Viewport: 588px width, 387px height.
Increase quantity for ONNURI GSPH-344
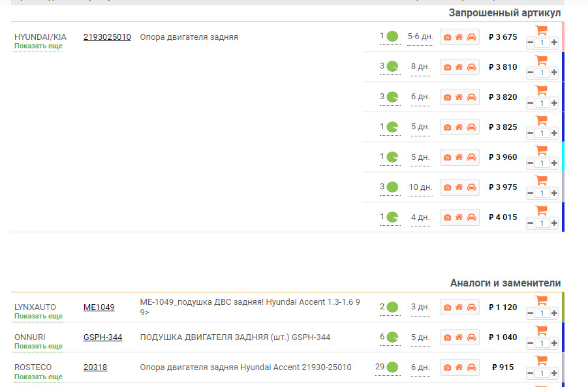[x=554, y=343]
